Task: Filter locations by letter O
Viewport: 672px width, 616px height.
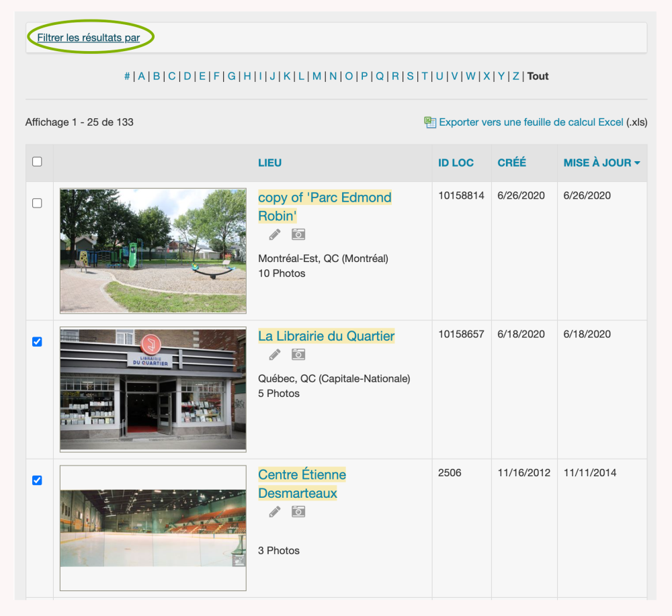Action: [349, 77]
